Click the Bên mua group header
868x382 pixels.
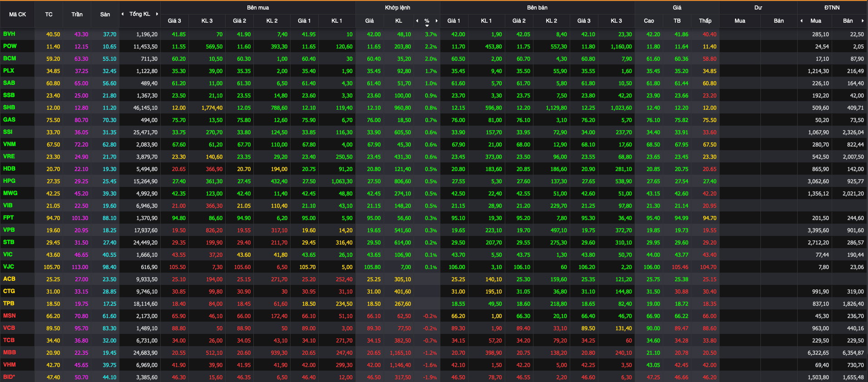pyautogui.click(x=258, y=8)
